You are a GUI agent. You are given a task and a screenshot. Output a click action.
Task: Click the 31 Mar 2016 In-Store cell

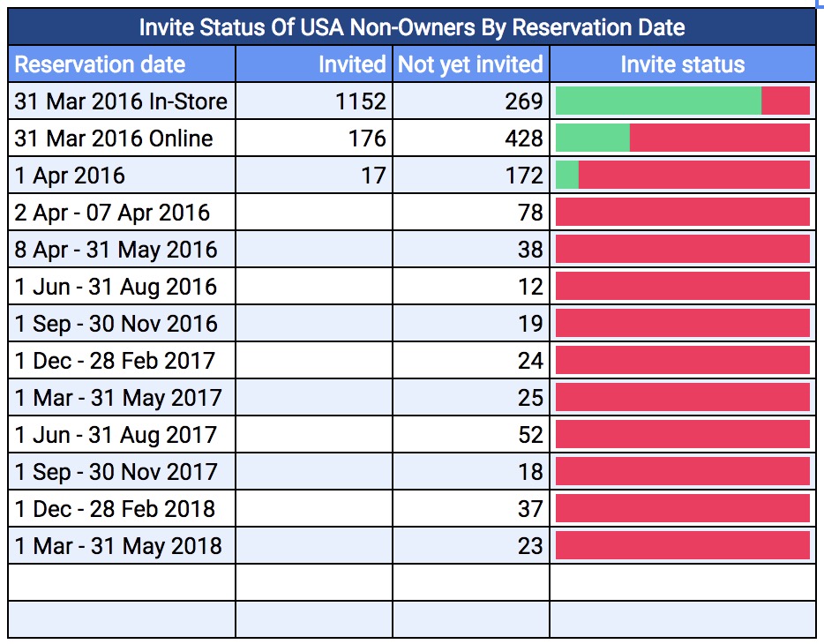pos(117,101)
